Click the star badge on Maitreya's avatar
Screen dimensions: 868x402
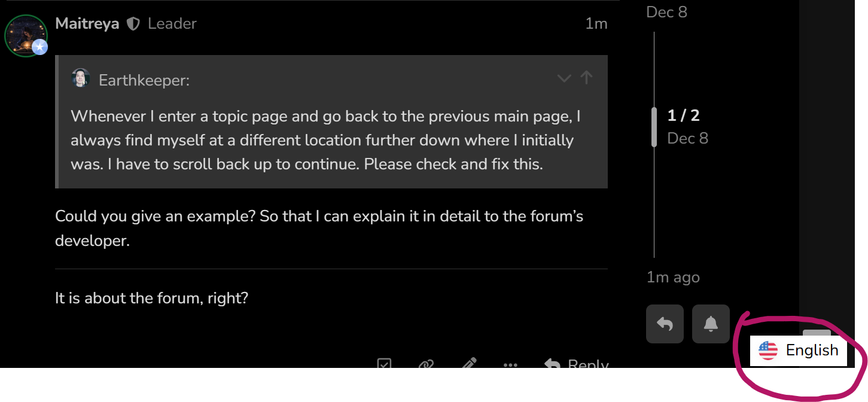pos(40,47)
